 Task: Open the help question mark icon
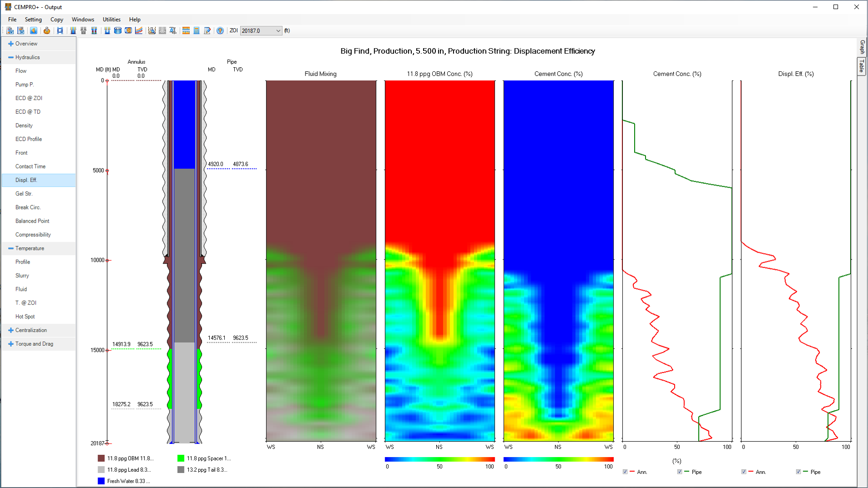click(220, 30)
